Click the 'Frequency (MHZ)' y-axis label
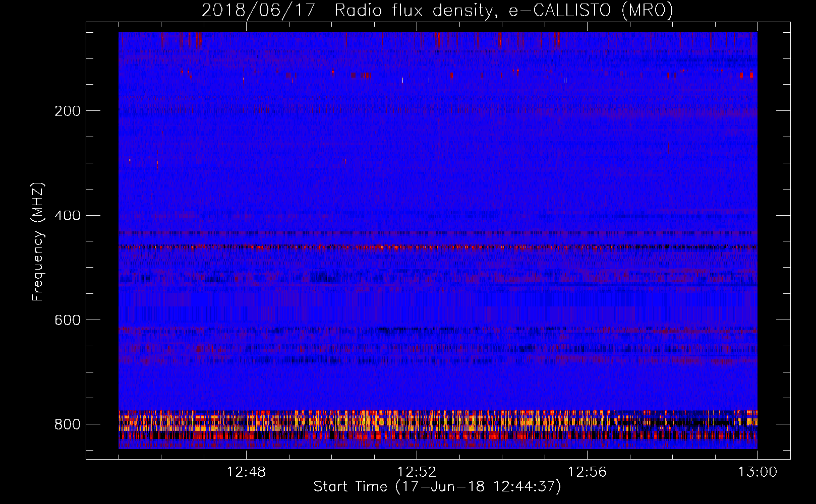Image resolution: width=816 pixels, height=504 pixels. pyautogui.click(x=38, y=242)
